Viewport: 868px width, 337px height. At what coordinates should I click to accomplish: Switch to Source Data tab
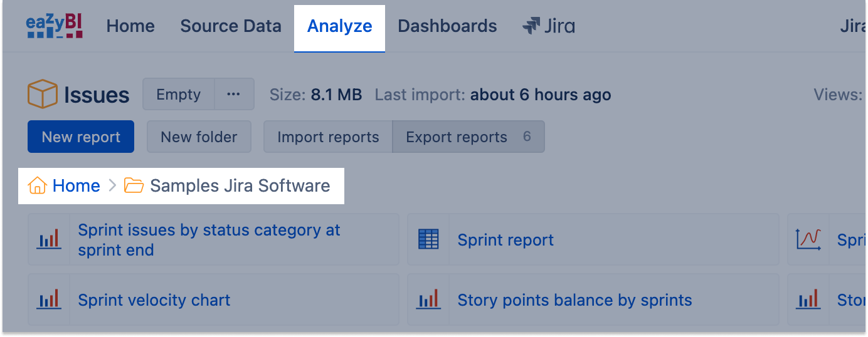pos(231,26)
